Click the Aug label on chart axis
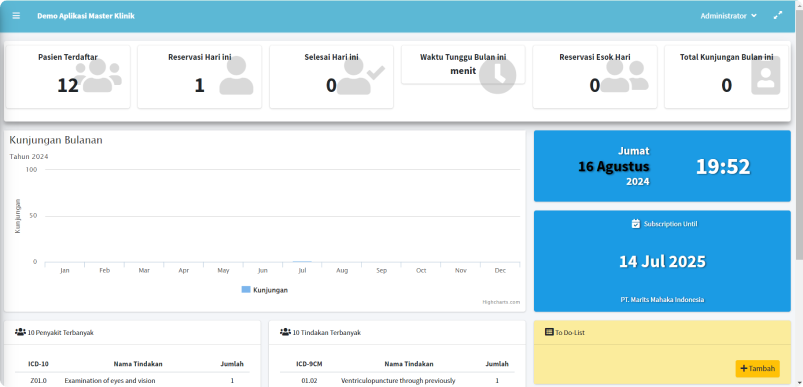This screenshot has height=387, width=803. pyautogui.click(x=342, y=270)
